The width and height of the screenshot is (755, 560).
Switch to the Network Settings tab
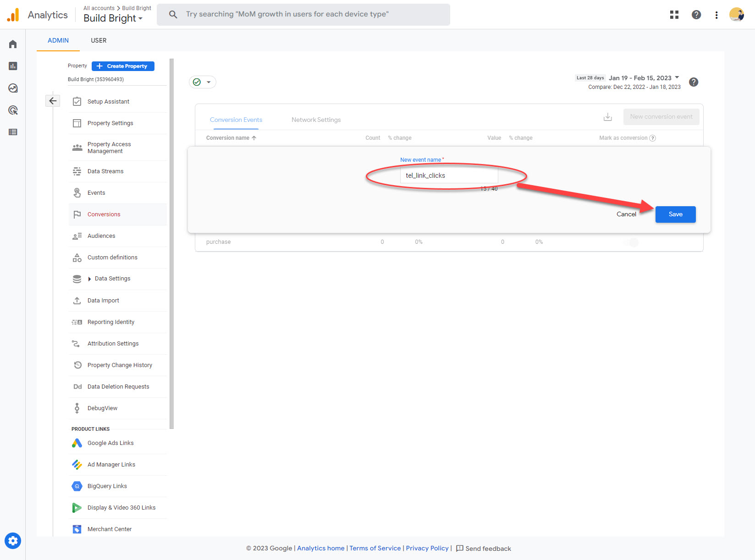[316, 120]
